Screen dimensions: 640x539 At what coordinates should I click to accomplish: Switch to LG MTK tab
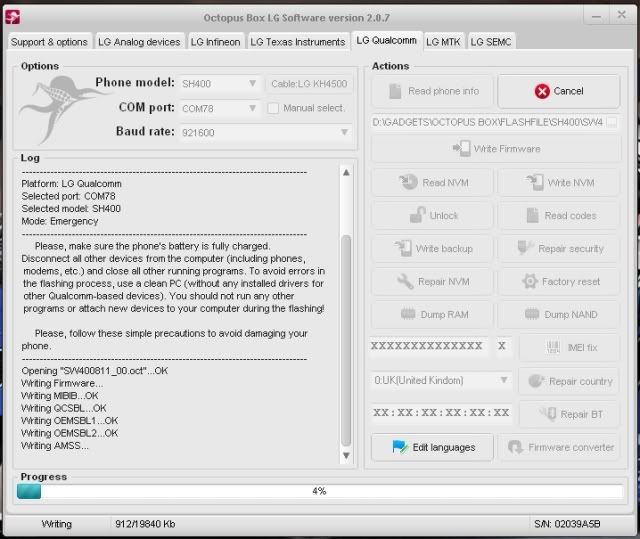[443, 42]
